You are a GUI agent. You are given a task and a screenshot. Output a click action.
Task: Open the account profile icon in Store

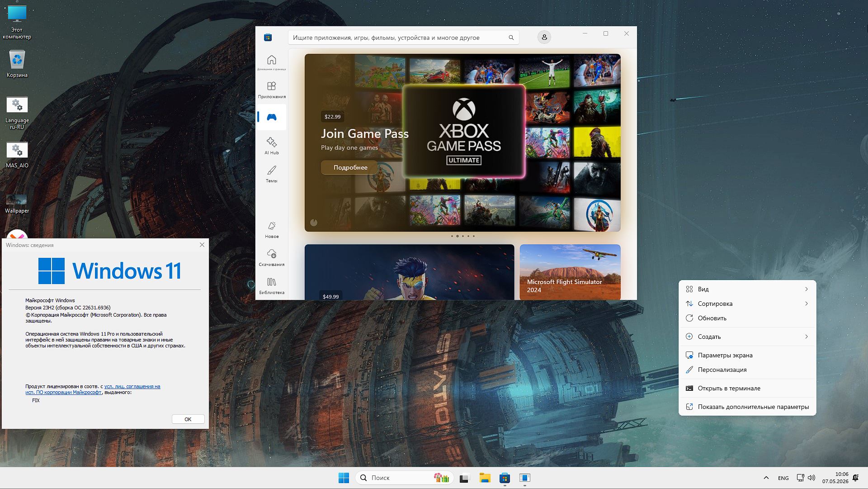544,37
